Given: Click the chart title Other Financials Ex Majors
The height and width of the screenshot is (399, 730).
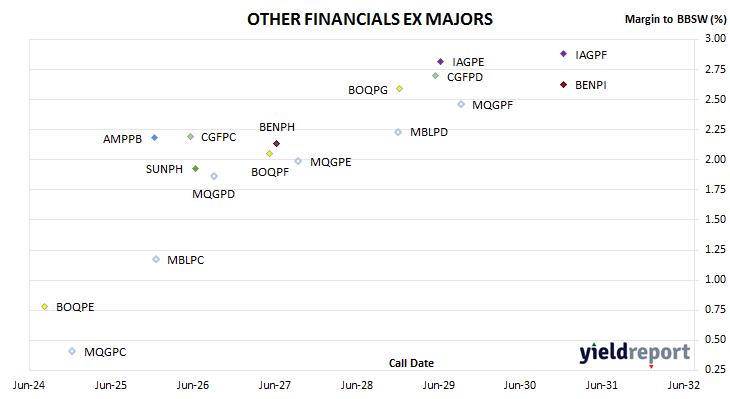Looking at the screenshot, I should pyautogui.click(x=370, y=19).
